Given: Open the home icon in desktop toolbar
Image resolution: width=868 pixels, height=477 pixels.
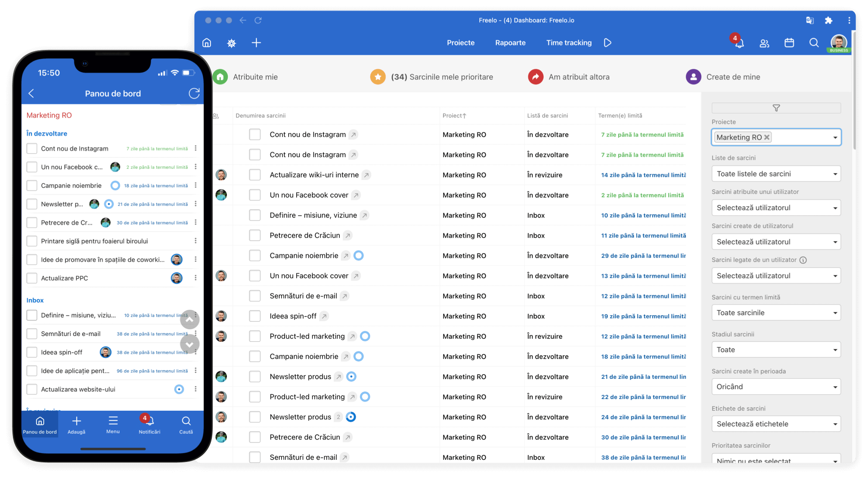Looking at the screenshot, I should [207, 43].
